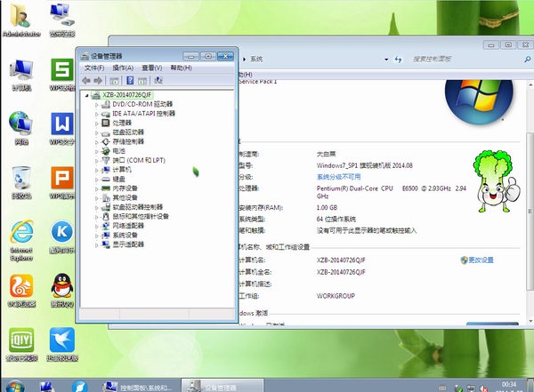Open Help via the blue question-mark icon

pyautogui.click(x=130, y=80)
